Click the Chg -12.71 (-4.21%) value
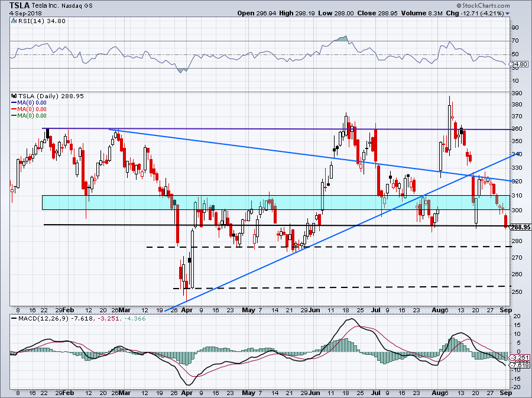The width and height of the screenshot is (532, 398). click(475, 13)
